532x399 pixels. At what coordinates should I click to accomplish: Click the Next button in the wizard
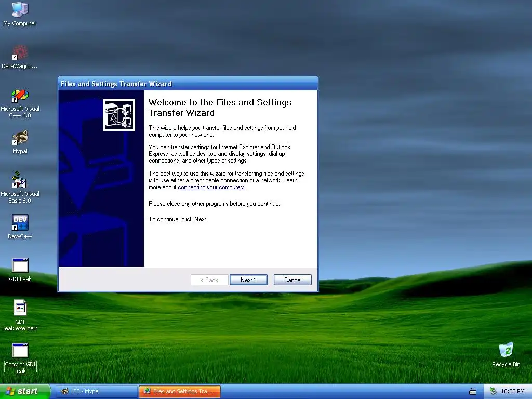pyautogui.click(x=248, y=280)
